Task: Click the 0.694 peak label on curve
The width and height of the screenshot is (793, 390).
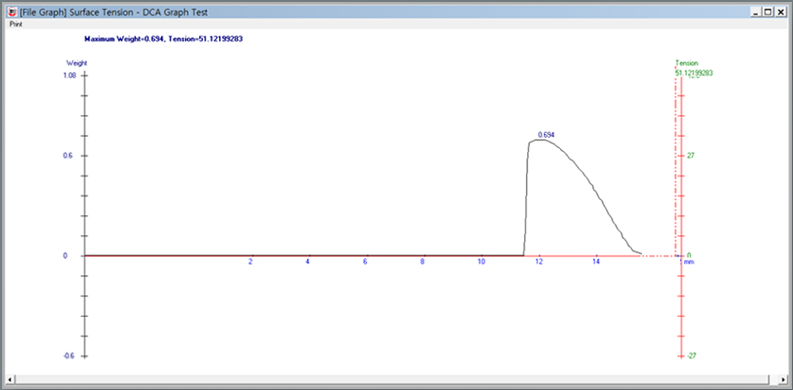Action: pyautogui.click(x=545, y=135)
